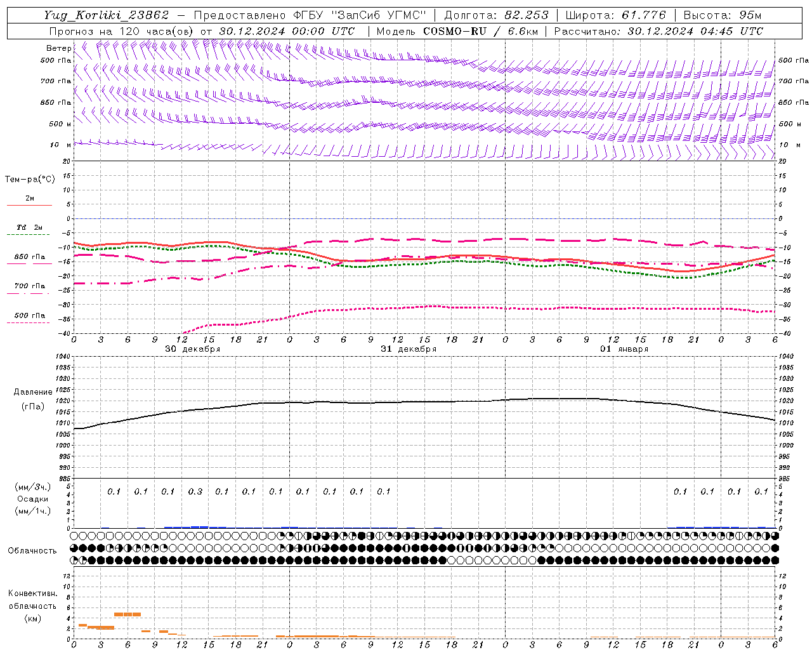Click the Широта: 61.776 value
The height and width of the screenshot is (650, 812).
click(x=615, y=15)
